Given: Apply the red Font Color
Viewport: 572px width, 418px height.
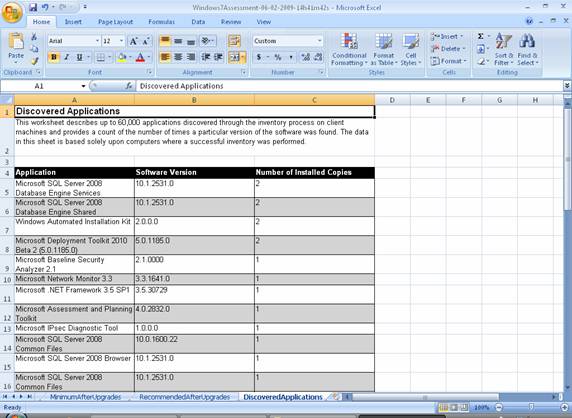Looking at the screenshot, I should click(x=140, y=57).
